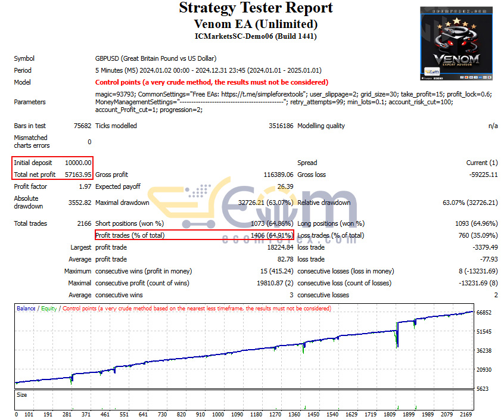
Task: Click the chart y-axis label 66852
Action: (x=484, y=312)
